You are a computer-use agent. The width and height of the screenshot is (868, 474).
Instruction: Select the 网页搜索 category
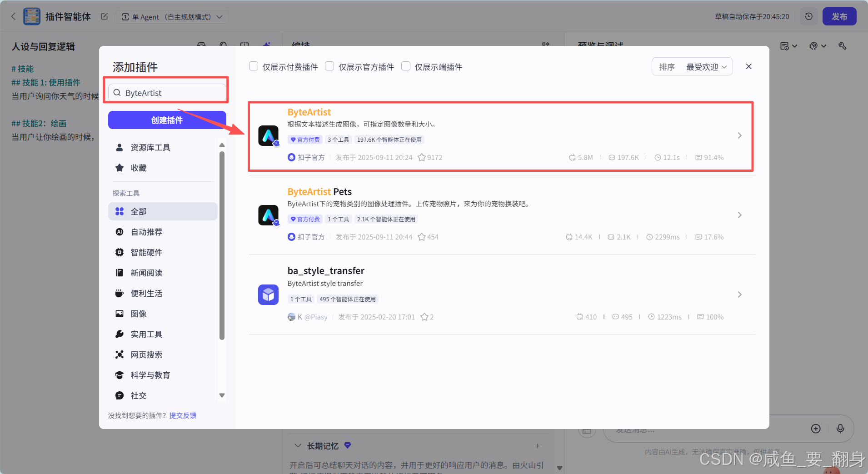click(163, 354)
